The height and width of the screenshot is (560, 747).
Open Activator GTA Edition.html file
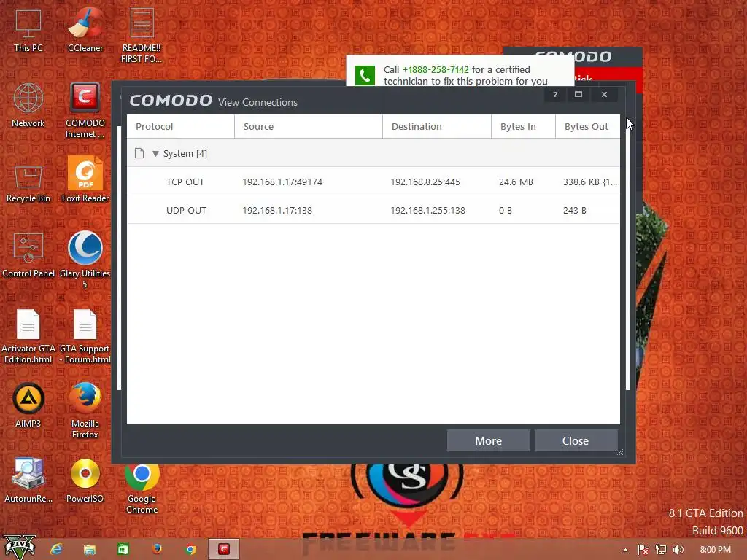[x=28, y=336]
